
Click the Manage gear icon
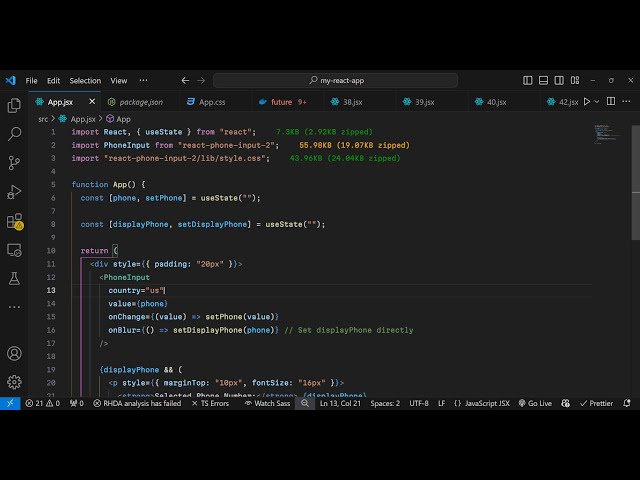14,381
